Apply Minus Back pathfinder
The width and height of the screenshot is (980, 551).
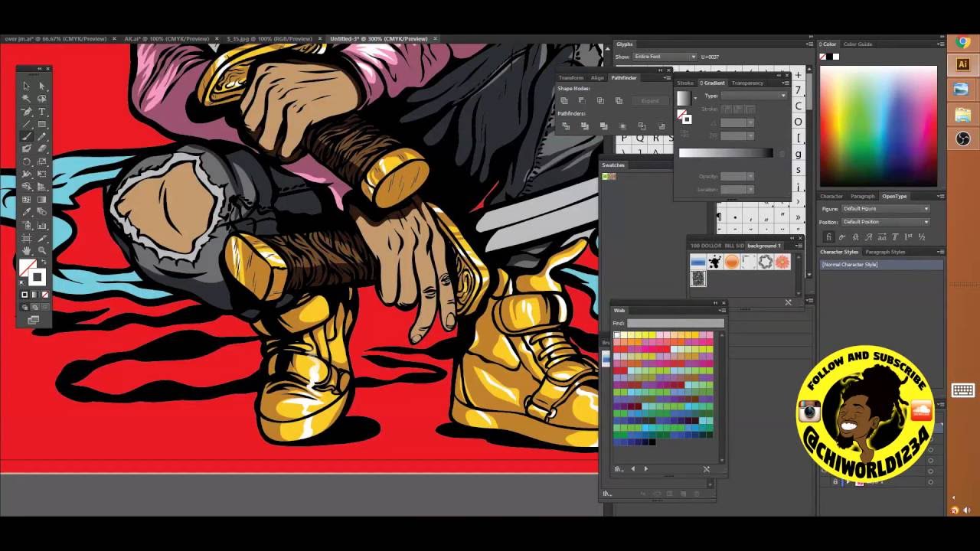[661, 126]
